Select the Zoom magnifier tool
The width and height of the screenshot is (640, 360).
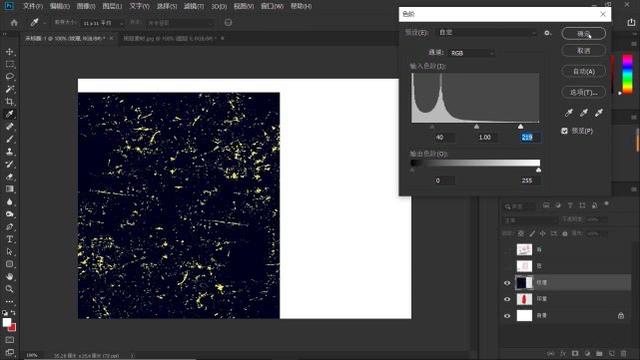click(x=9, y=289)
